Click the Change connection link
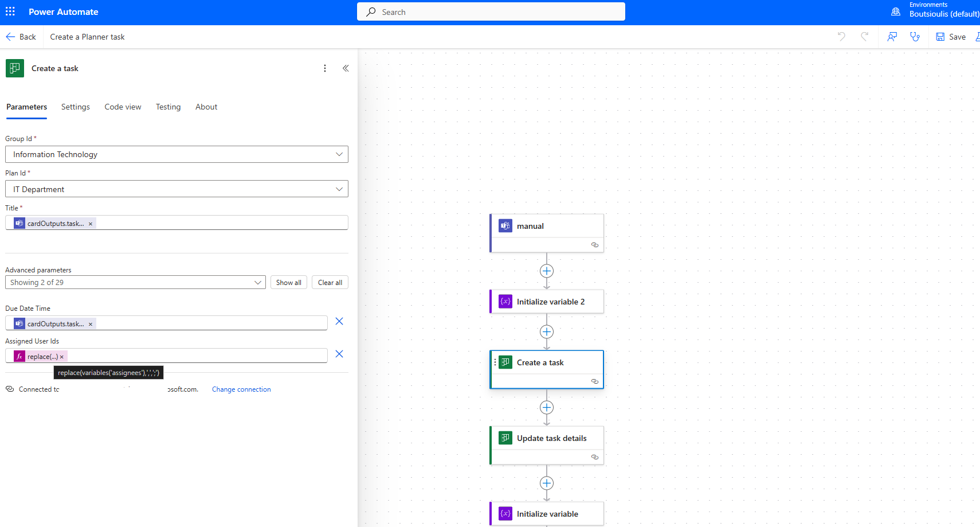This screenshot has height=527, width=980. pos(241,389)
